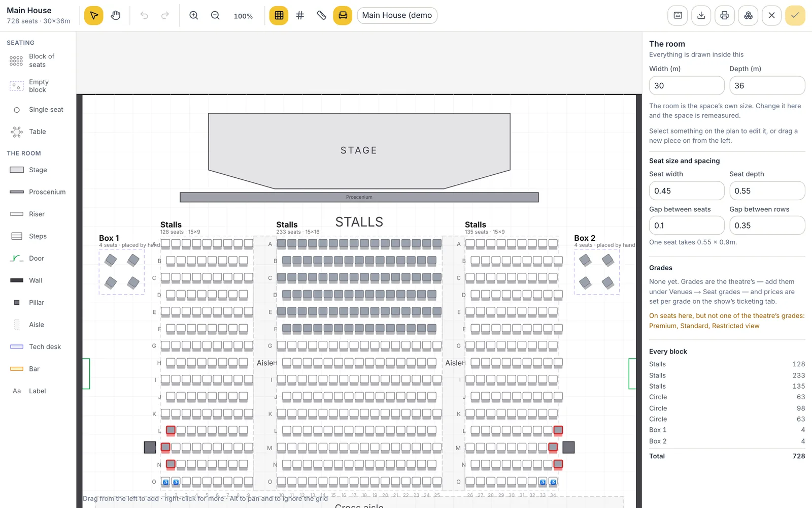The width and height of the screenshot is (812, 508).
Task: Select the Bar piece
Action: tap(38, 369)
